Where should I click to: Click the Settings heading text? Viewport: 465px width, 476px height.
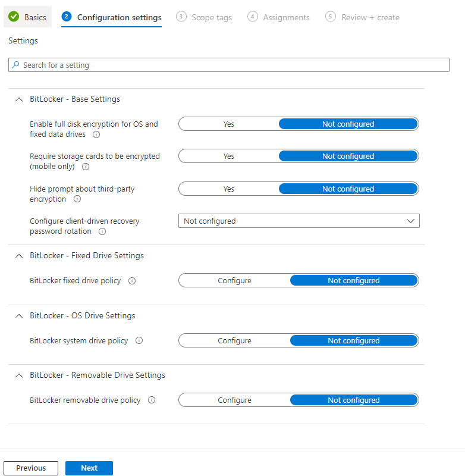click(x=23, y=40)
